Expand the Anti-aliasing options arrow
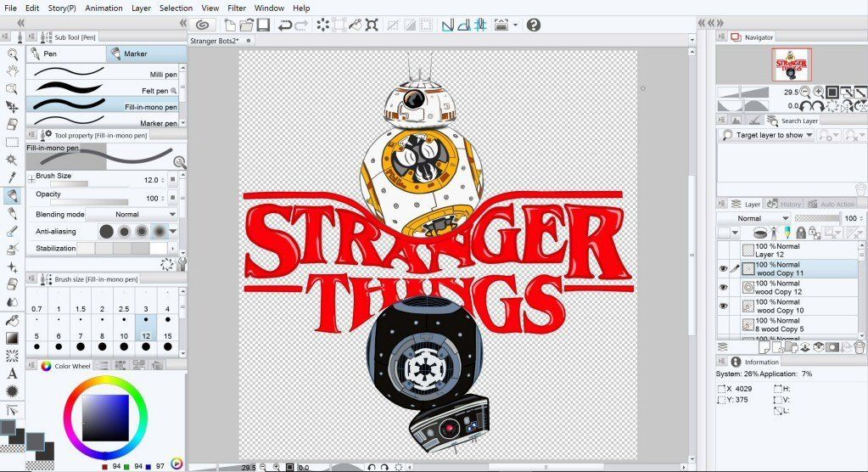868x472 pixels. (x=173, y=232)
